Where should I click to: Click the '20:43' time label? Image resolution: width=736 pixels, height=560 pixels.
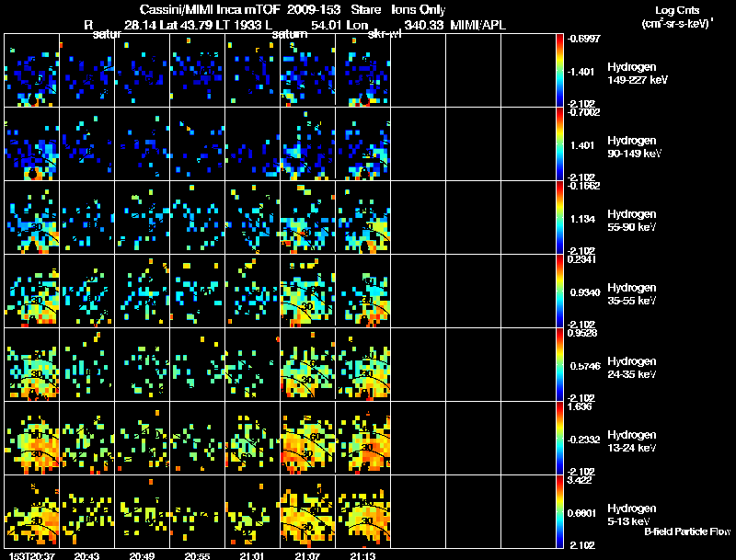click(x=86, y=555)
